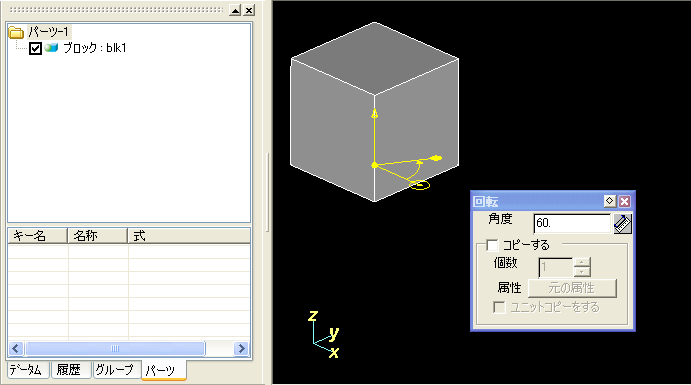The height and width of the screenshot is (385, 691).
Task: Click the yellow vertical axis arrow on the cube
Action: [x=375, y=114]
